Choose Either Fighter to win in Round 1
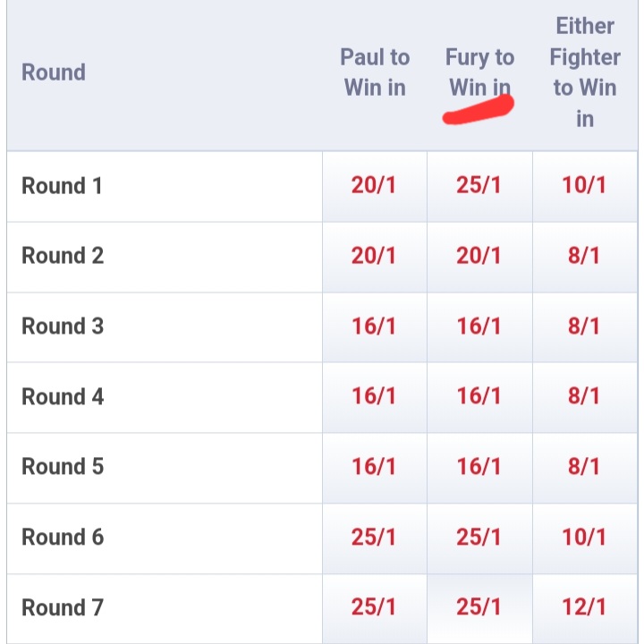Image resolution: width=644 pixels, height=644 pixels. (x=585, y=186)
